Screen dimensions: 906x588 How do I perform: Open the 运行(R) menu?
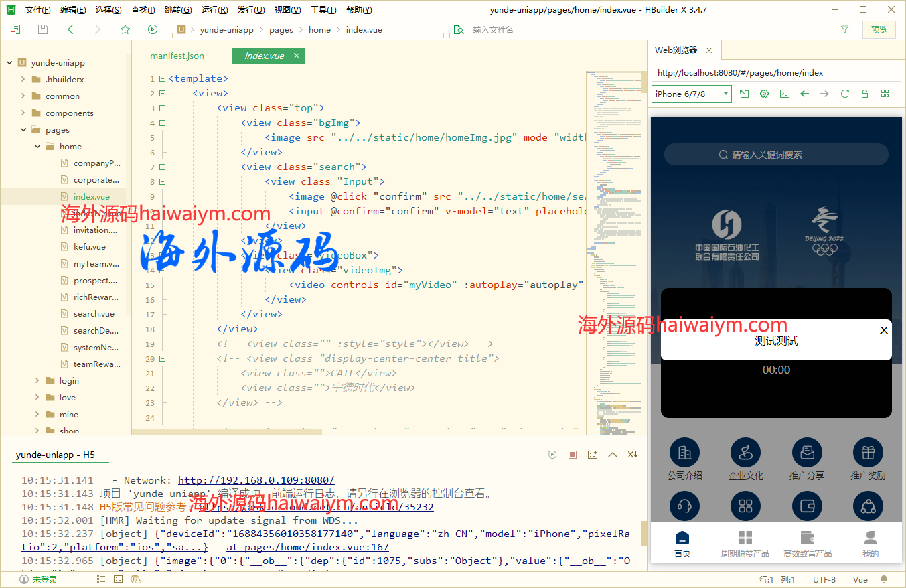click(x=214, y=10)
